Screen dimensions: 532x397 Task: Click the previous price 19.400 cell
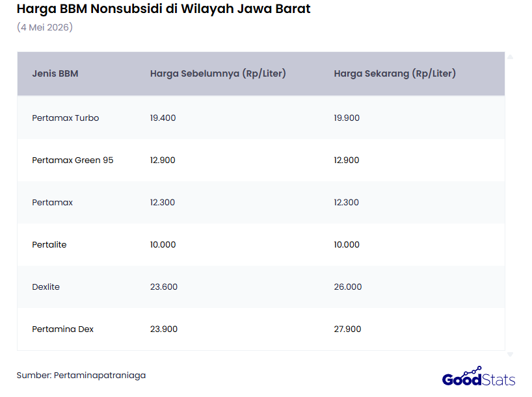[x=163, y=118]
